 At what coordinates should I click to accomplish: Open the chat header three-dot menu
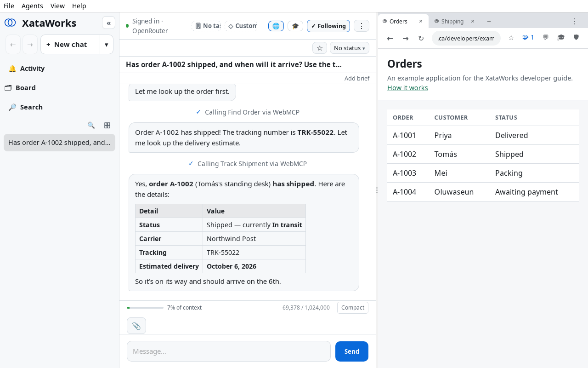pos(362,26)
